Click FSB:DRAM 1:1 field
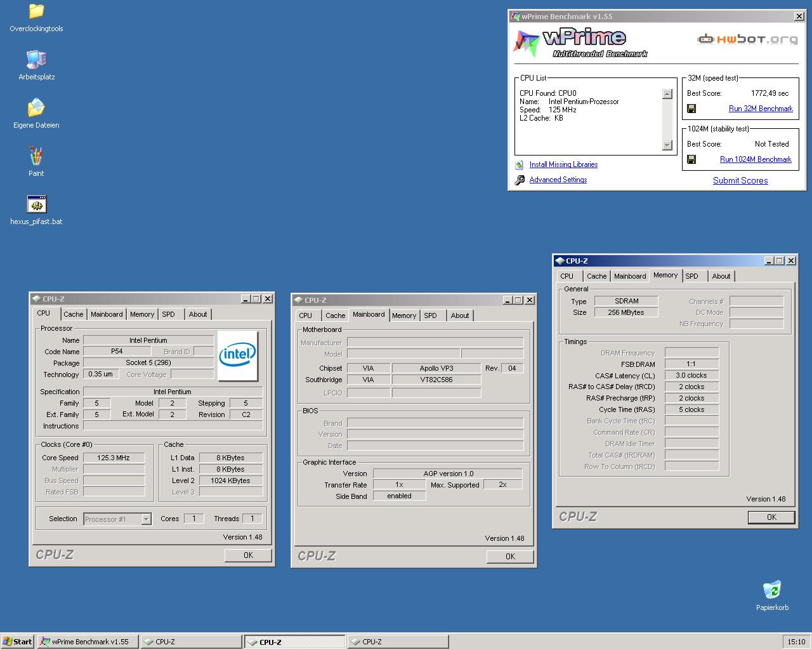The image size is (812, 650). (x=691, y=364)
